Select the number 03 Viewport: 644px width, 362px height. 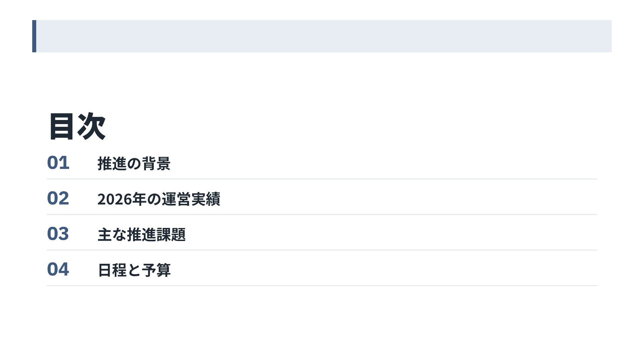point(58,234)
